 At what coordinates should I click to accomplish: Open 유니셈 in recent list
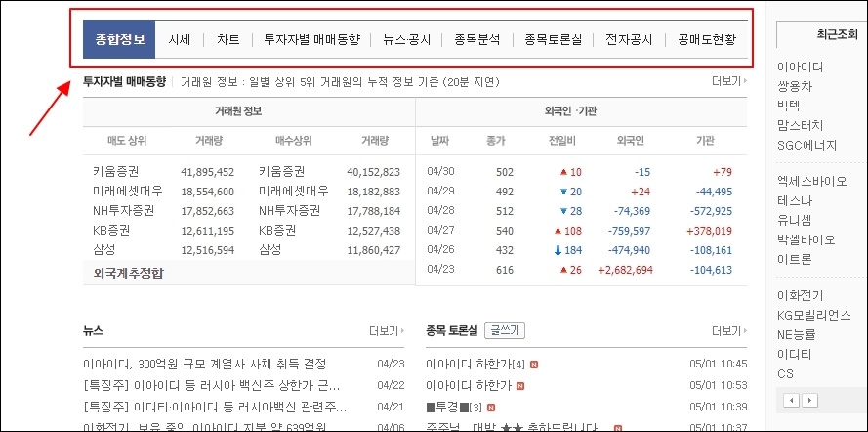tap(795, 221)
